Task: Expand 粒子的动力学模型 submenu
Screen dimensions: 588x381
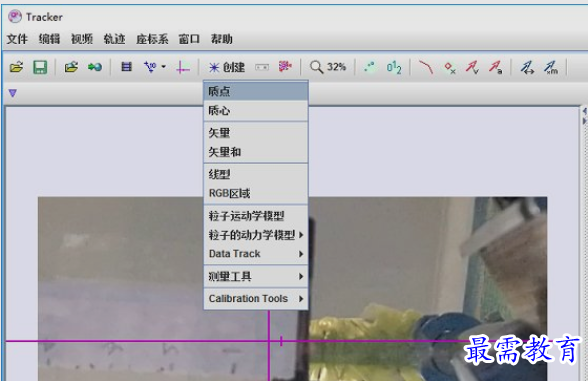Action: tap(256, 235)
